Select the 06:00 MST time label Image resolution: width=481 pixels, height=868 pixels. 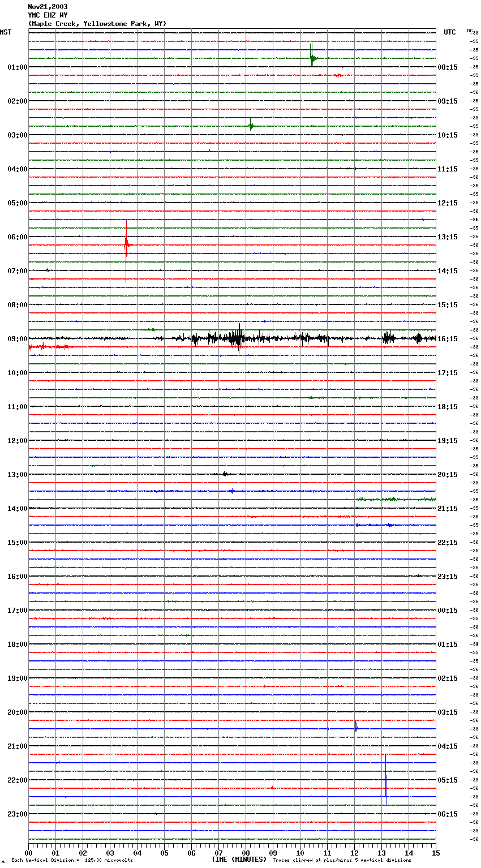[17, 237]
